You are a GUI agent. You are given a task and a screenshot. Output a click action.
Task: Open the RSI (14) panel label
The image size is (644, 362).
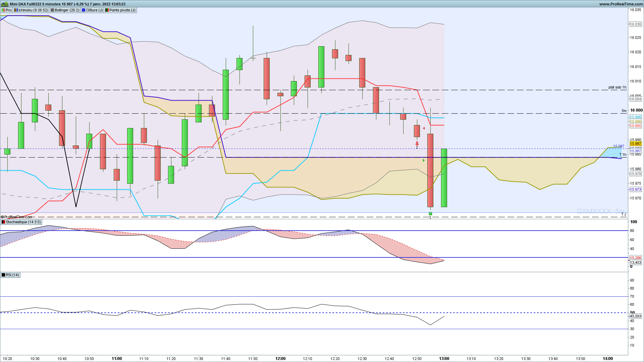pos(10,275)
